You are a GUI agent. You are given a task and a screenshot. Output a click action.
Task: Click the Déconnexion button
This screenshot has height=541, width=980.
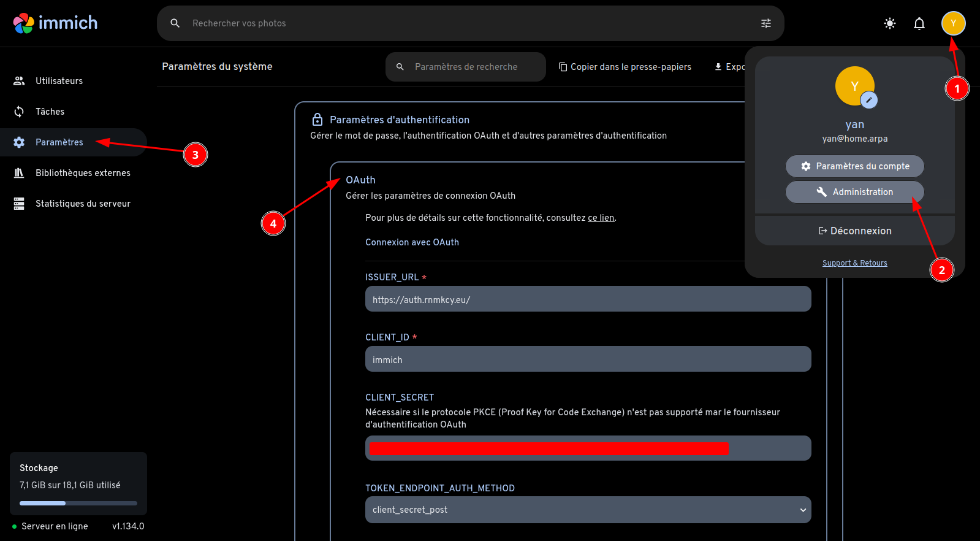pyautogui.click(x=854, y=231)
